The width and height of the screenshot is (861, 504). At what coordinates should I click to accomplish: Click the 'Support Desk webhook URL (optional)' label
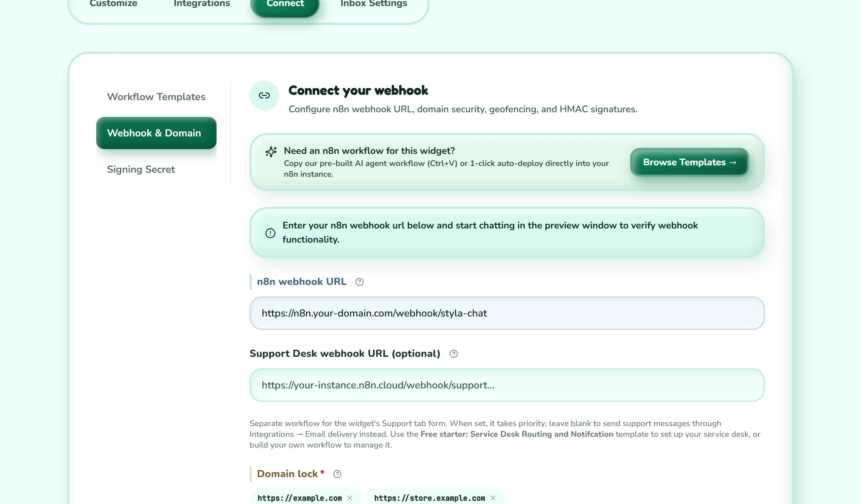[x=345, y=353]
